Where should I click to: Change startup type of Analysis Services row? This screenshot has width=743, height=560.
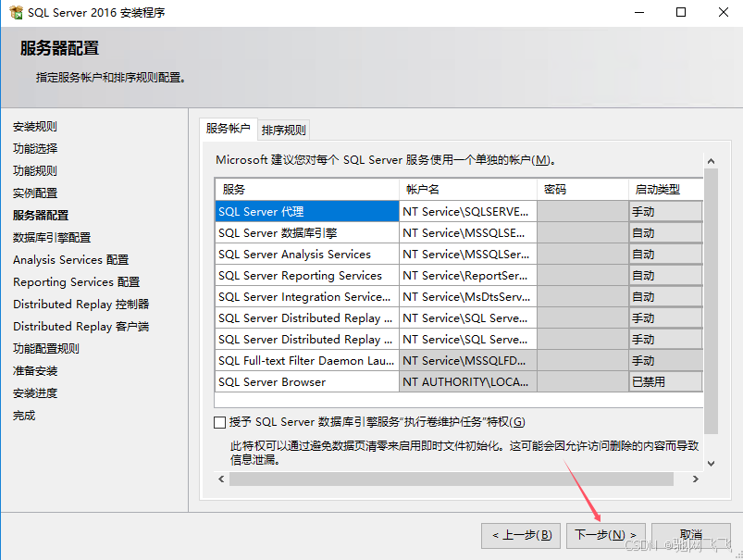tap(666, 255)
